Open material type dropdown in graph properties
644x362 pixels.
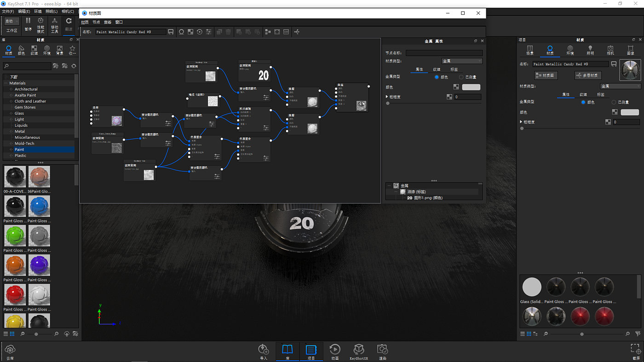(461, 61)
